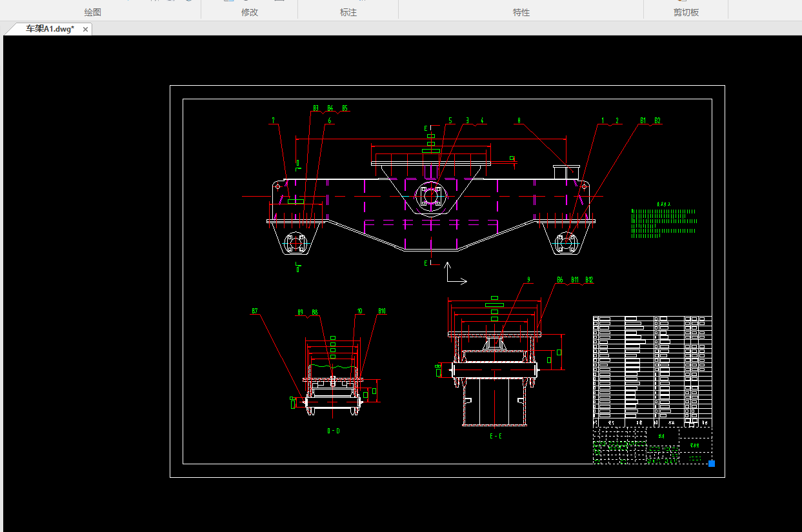The height and width of the screenshot is (532, 802).
Task: Open the 修改 ribbon panel label
Action: coord(250,12)
